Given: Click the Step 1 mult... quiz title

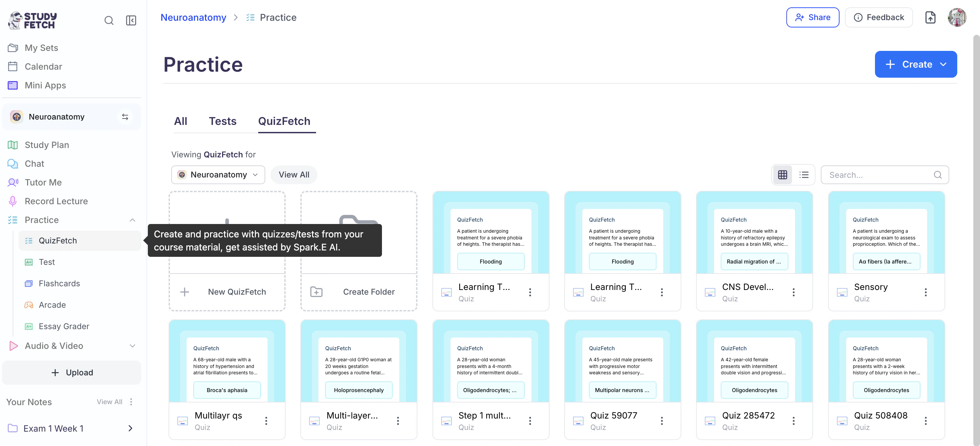Looking at the screenshot, I should pyautogui.click(x=484, y=415).
